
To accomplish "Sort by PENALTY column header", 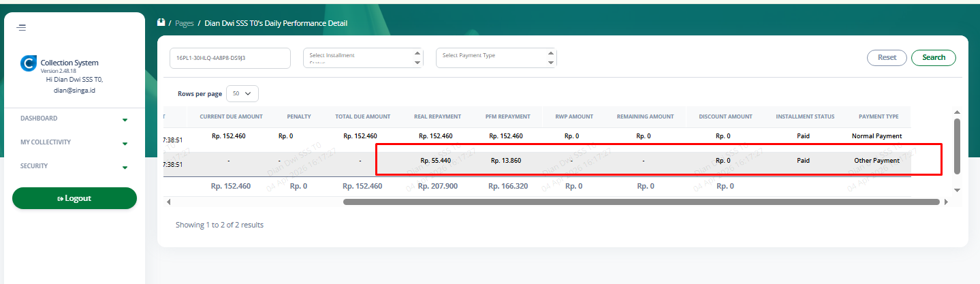I will pos(299,116).
